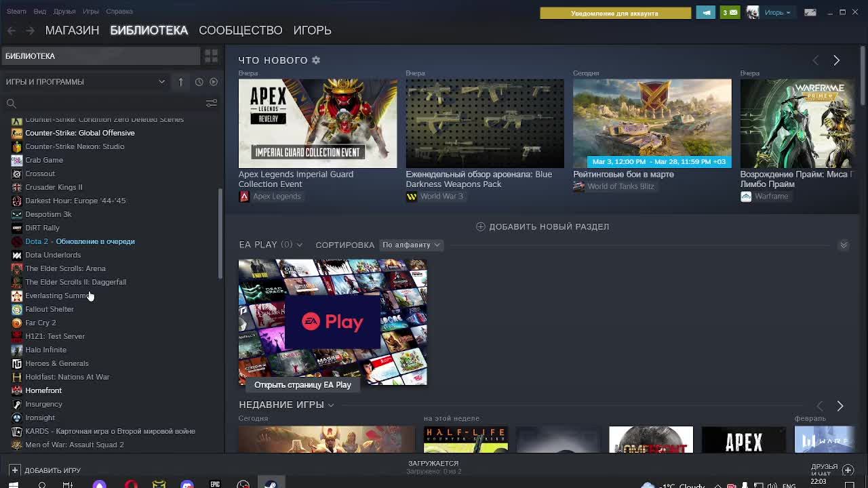This screenshot has width=868, height=488.
Task: Go back with the navigation arrow
Action: [x=12, y=30]
